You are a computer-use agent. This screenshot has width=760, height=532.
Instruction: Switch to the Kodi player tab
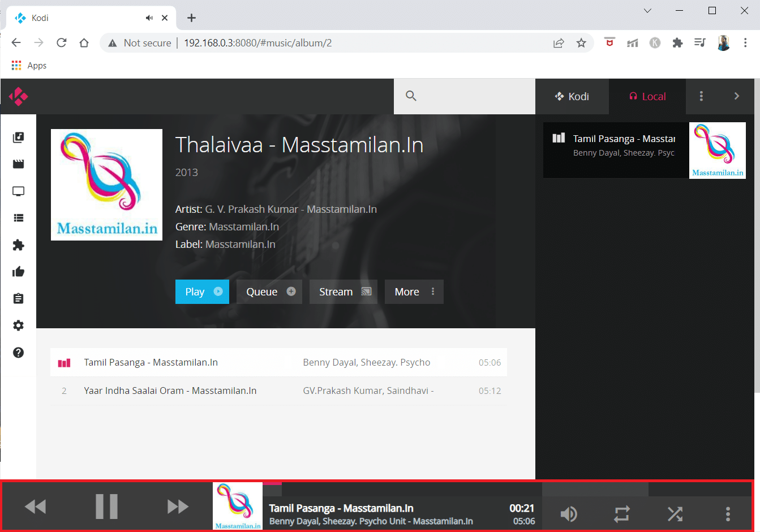point(572,96)
